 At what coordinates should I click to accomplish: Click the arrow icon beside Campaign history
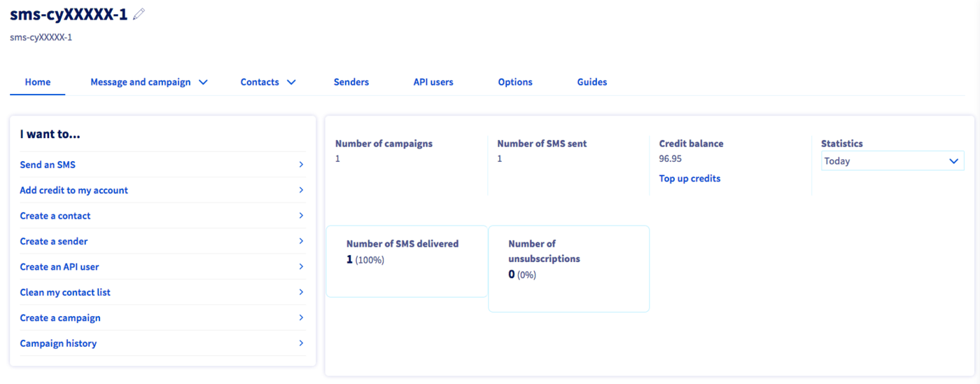click(301, 343)
